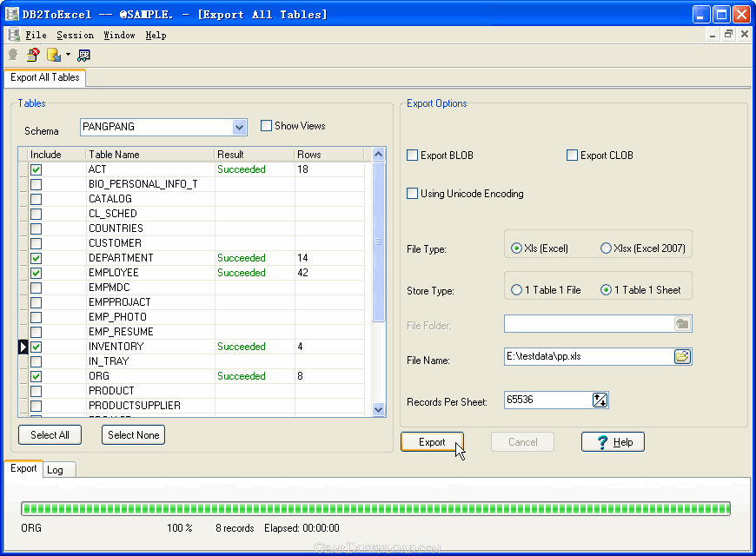Screen dimensions: 756x556
Task: Check the EMP_PHOTO table checkbox
Action: tap(36, 317)
